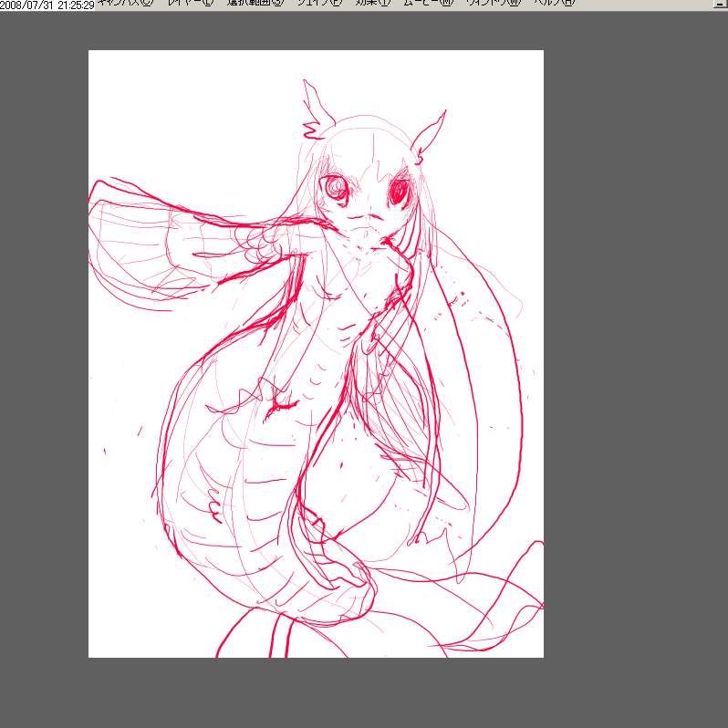The image size is (728, 728).
Task: Click the outstretched wide sleeve on the left
Action: coord(137,246)
